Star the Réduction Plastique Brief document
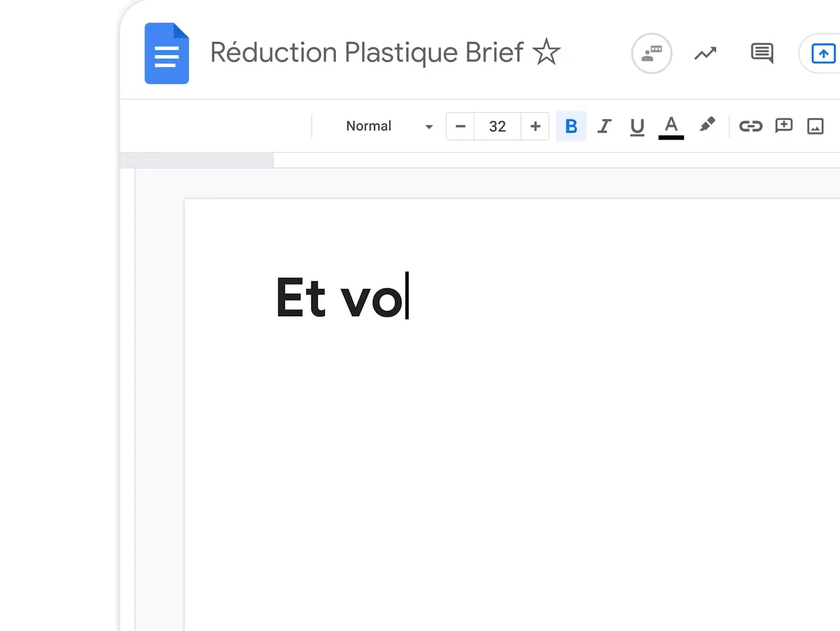The height and width of the screenshot is (631, 840). 547,53
